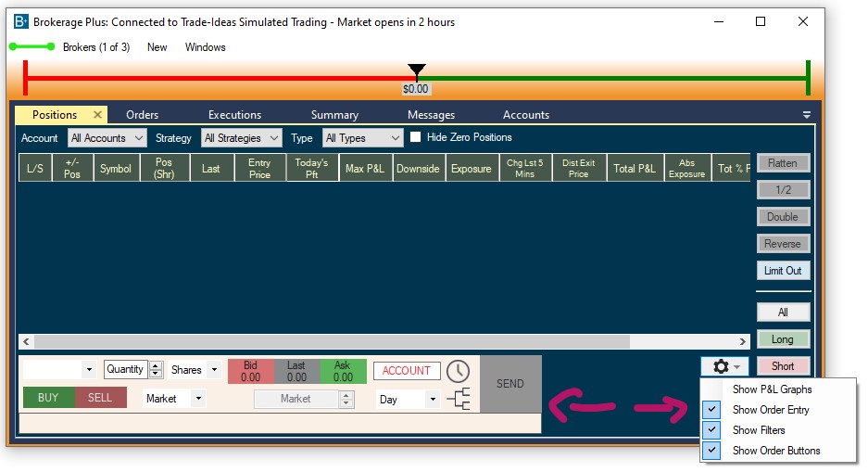Click the Flatten button

tap(782, 163)
